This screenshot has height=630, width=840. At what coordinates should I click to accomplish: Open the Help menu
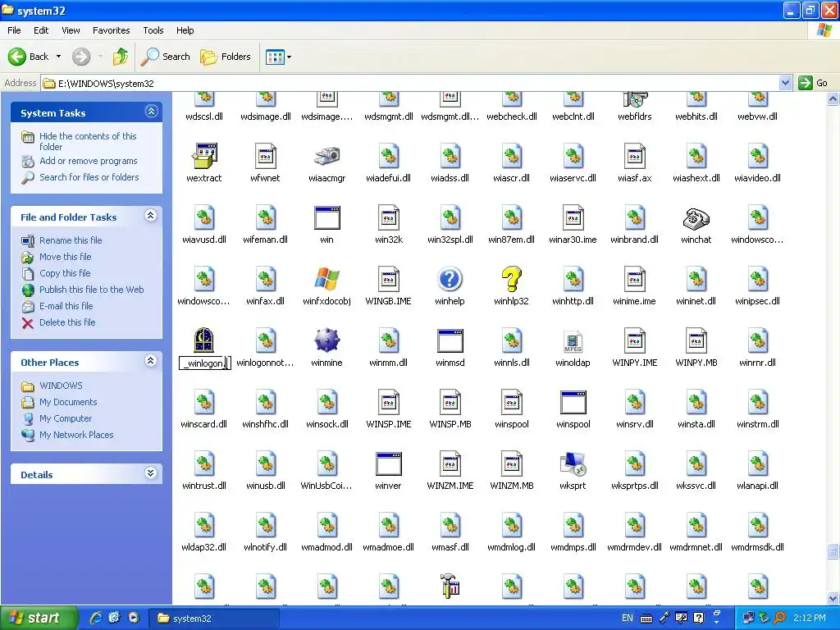[x=185, y=30]
